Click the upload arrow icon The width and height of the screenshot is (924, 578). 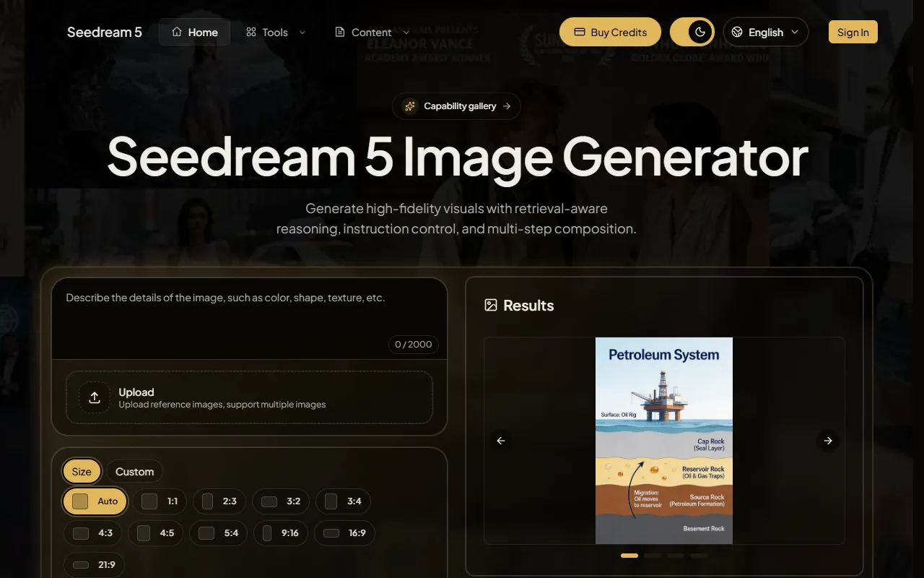point(95,397)
